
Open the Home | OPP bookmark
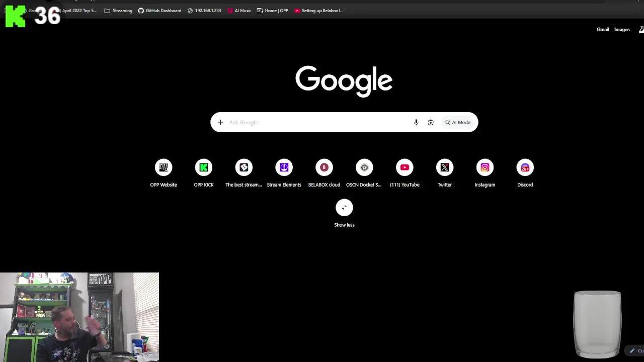pos(273,11)
